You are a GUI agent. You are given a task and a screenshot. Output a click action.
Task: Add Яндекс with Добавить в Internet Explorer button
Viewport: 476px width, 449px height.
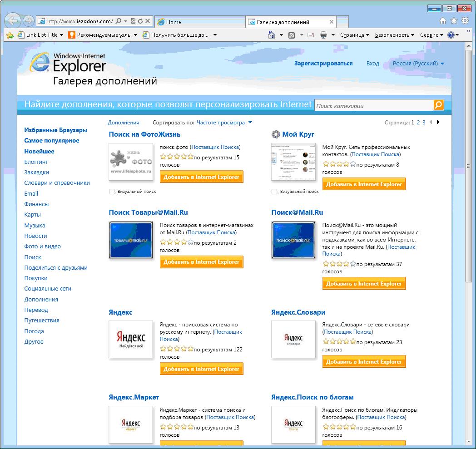(202, 369)
